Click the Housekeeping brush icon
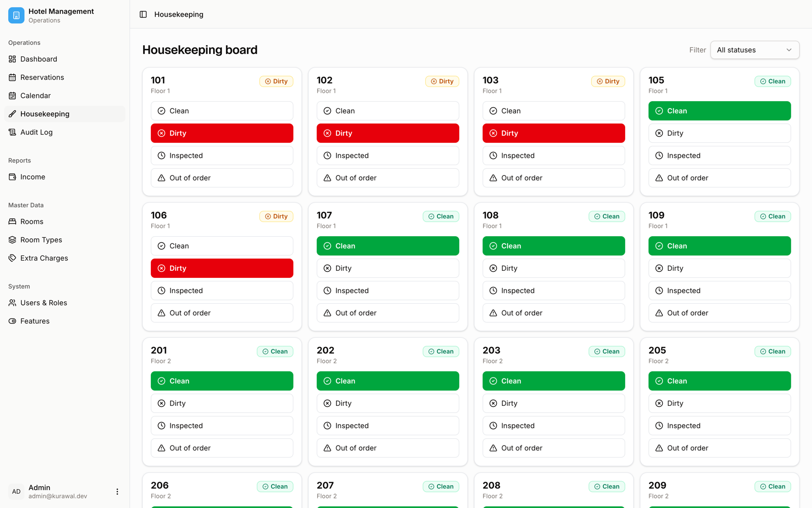Viewport: 812px width, 508px height. (x=12, y=114)
